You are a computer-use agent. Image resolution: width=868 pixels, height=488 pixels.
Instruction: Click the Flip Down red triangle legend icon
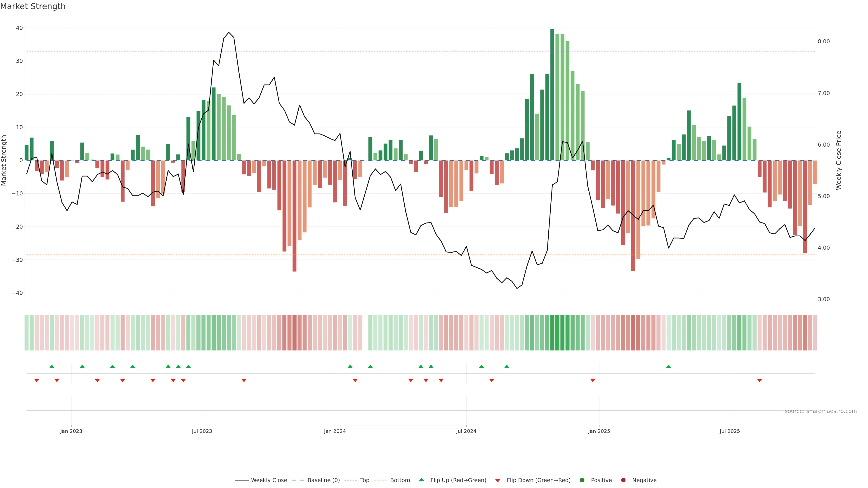(498, 481)
